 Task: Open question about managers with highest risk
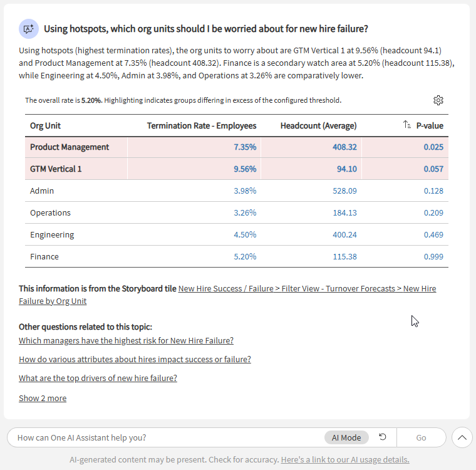click(x=126, y=340)
